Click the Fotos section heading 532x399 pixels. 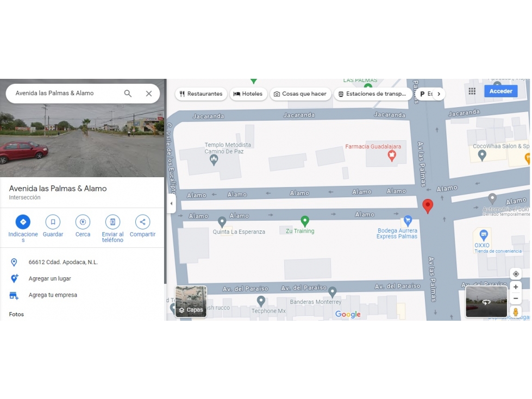tap(16, 315)
